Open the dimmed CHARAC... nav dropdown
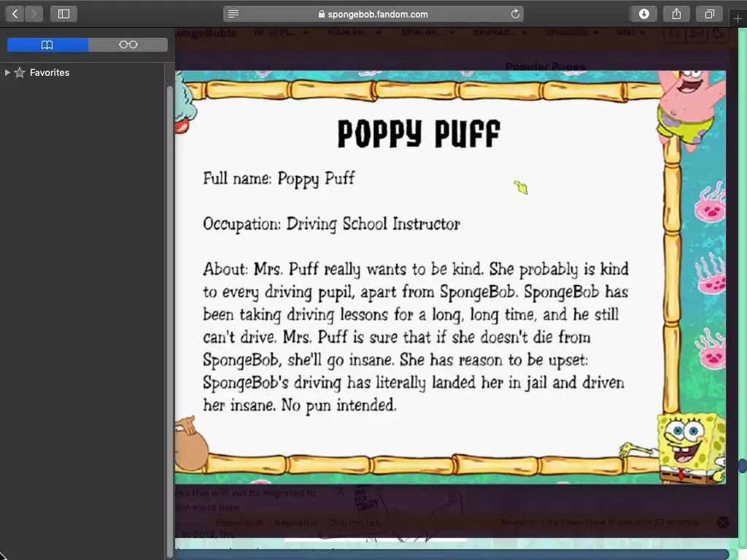Image resolution: width=747 pixels, height=560 pixels. pyautogui.click(x=500, y=32)
